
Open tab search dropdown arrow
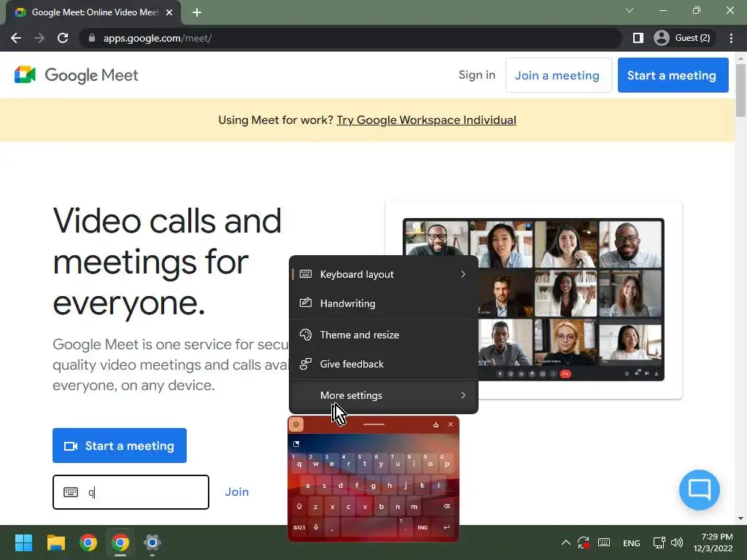point(630,10)
